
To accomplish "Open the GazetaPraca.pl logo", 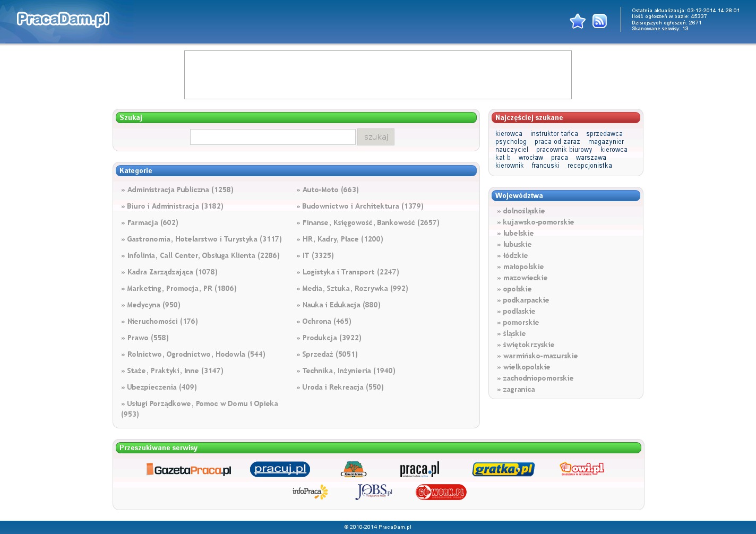I will 188,470.
